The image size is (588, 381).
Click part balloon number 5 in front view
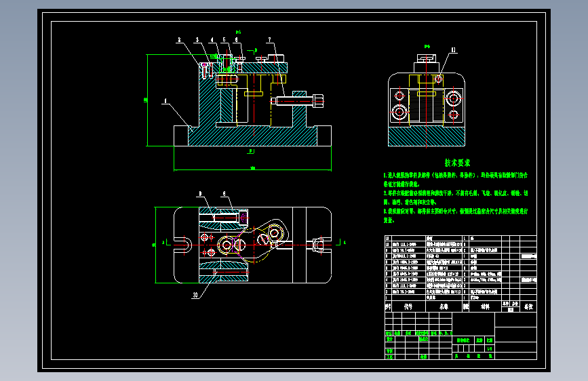coord(224,40)
